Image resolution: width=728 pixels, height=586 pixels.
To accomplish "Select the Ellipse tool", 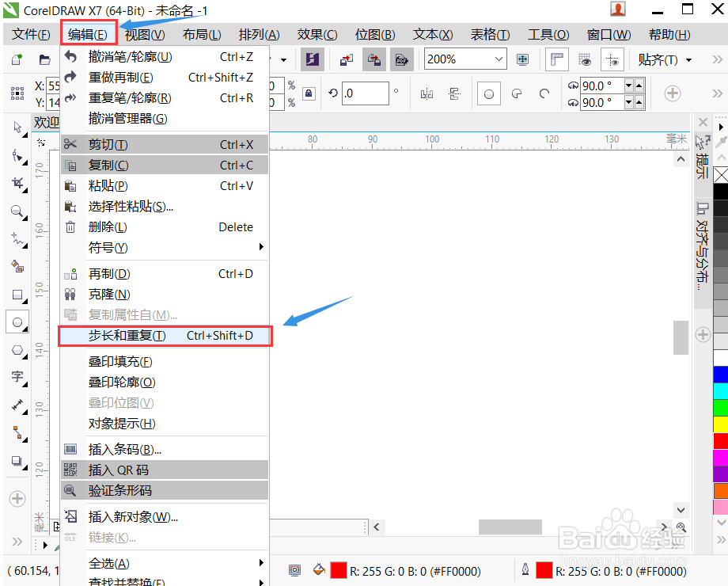I will pyautogui.click(x=17, y=322).
